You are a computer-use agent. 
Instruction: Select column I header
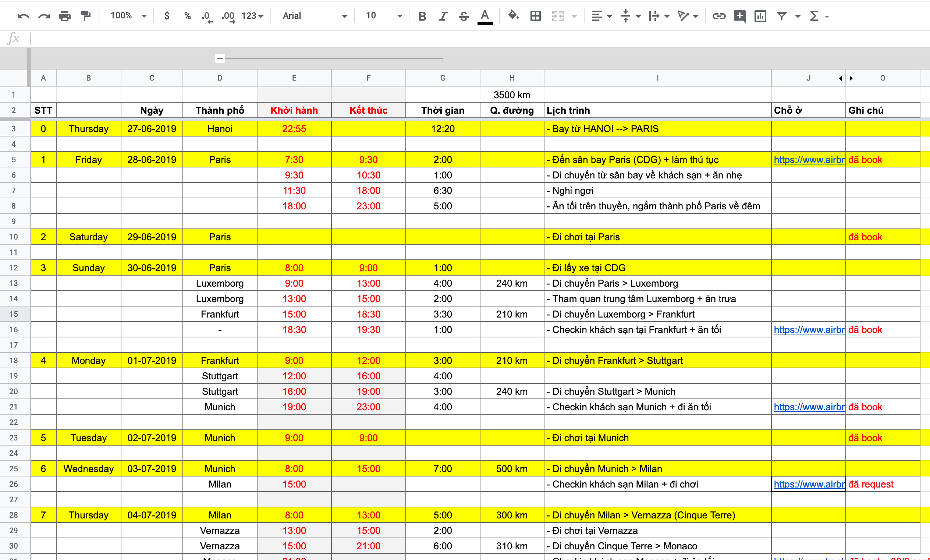point(657,78)
